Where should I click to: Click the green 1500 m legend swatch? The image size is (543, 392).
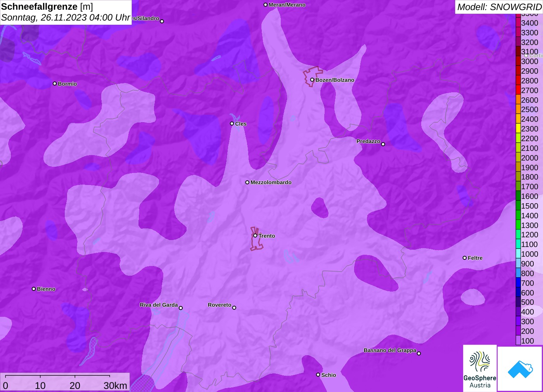pyautogui.click(x=518, y=205)
